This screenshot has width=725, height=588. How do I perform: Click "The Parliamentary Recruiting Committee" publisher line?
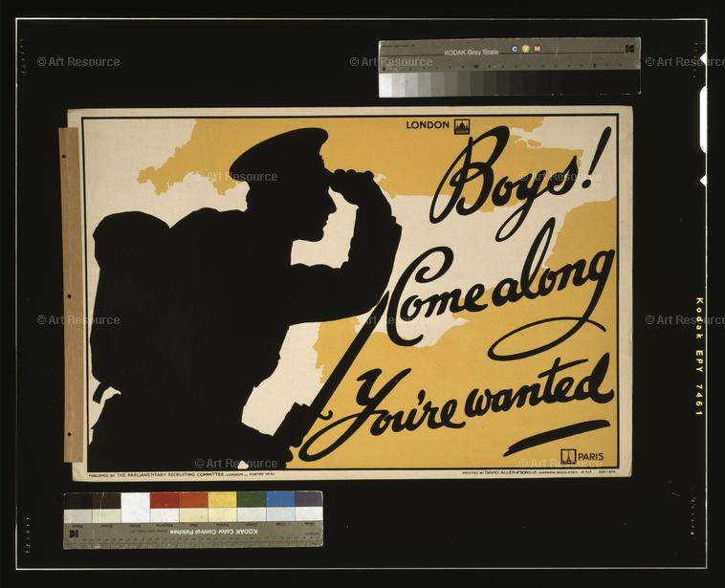[168, 475]
